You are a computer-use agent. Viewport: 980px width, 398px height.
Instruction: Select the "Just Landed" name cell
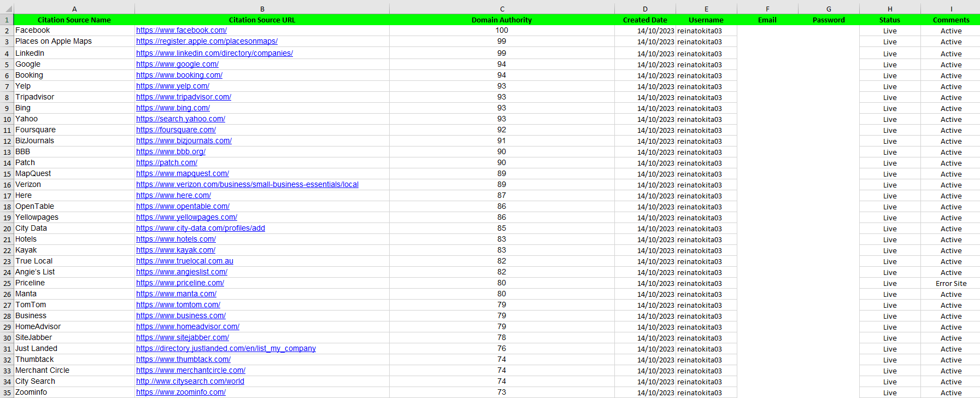click(74, 349)
